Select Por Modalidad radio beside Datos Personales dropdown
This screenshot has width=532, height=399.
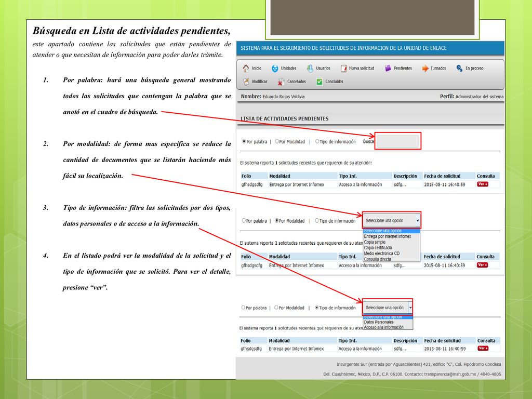(276, 308)
